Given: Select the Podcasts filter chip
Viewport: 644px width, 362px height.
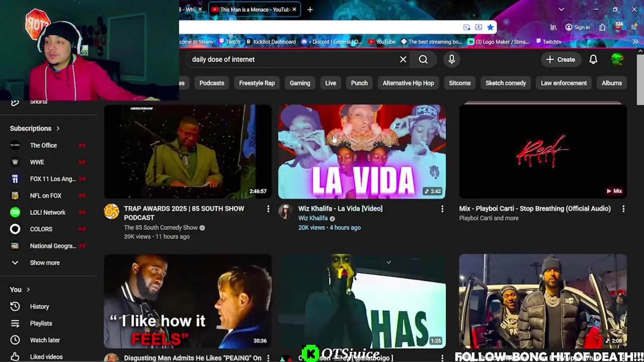Looking at the screenshot, I should [212, 83].
